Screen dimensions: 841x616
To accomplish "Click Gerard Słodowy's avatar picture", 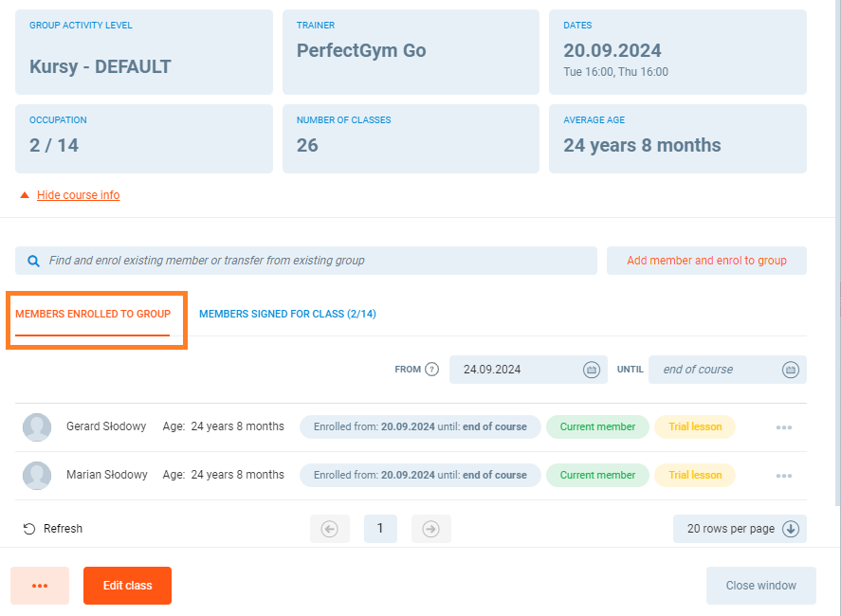I will (x=37, y=427).
